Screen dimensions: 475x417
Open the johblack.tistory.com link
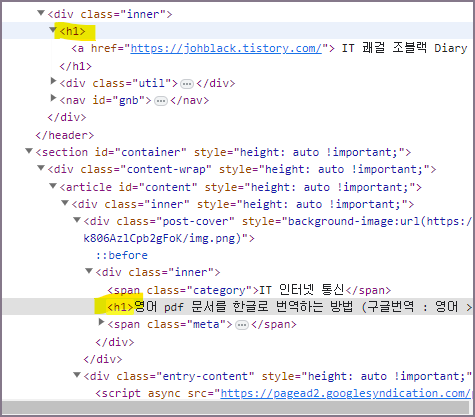(x=226, y=48)
